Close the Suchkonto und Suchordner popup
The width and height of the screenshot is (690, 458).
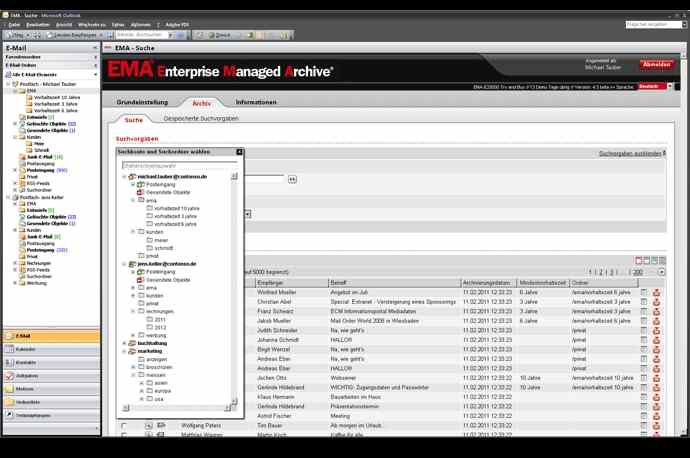click(240, 152)
